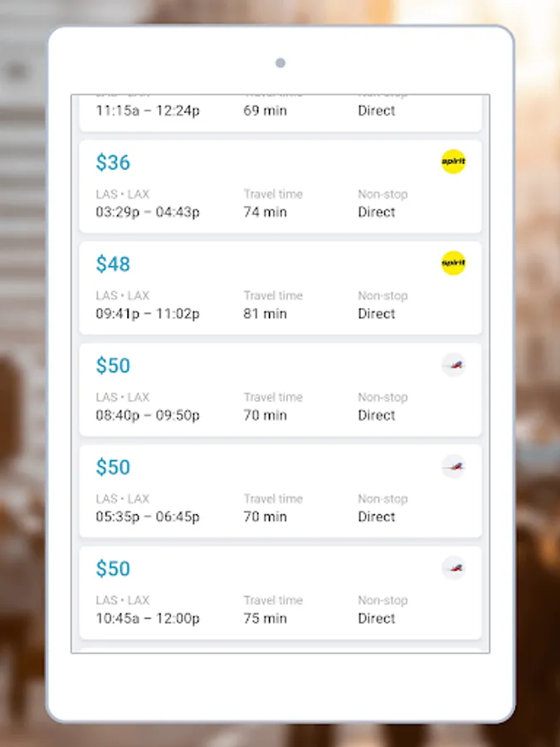Click the airline logo on the 05:35p flight
This screenshot has height=747, width=560.
click(x=453, y=466)
